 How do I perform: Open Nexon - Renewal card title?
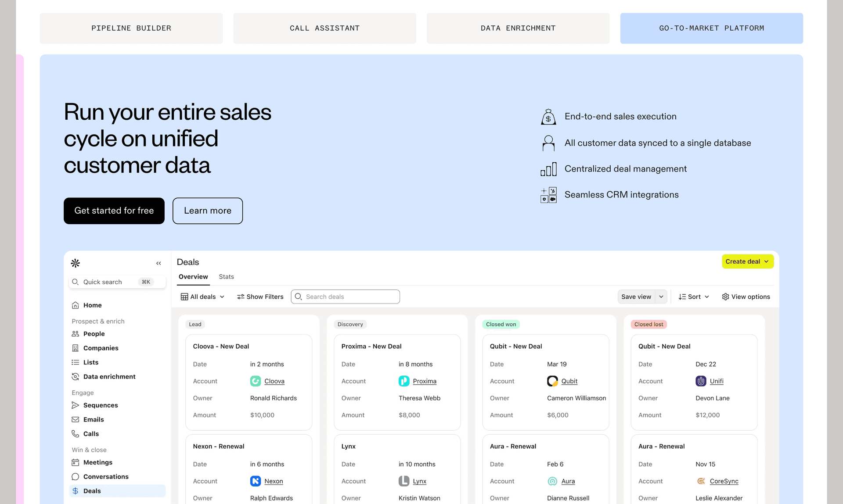(x=219, y=447)
